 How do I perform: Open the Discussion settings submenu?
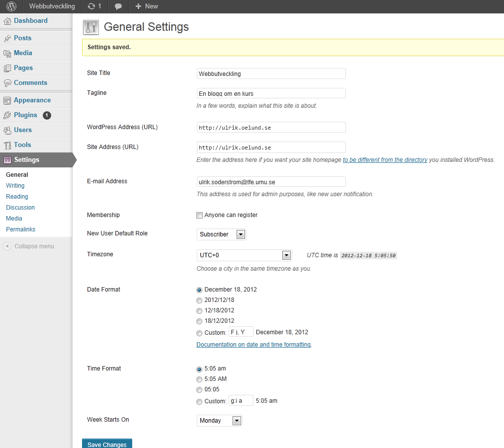click(20, 208)
